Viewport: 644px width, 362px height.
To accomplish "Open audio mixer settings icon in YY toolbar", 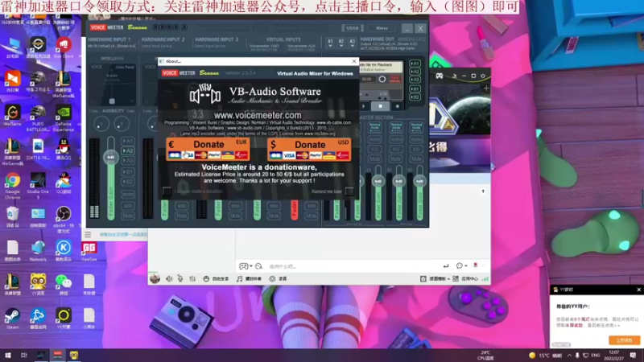I will 192,278.
